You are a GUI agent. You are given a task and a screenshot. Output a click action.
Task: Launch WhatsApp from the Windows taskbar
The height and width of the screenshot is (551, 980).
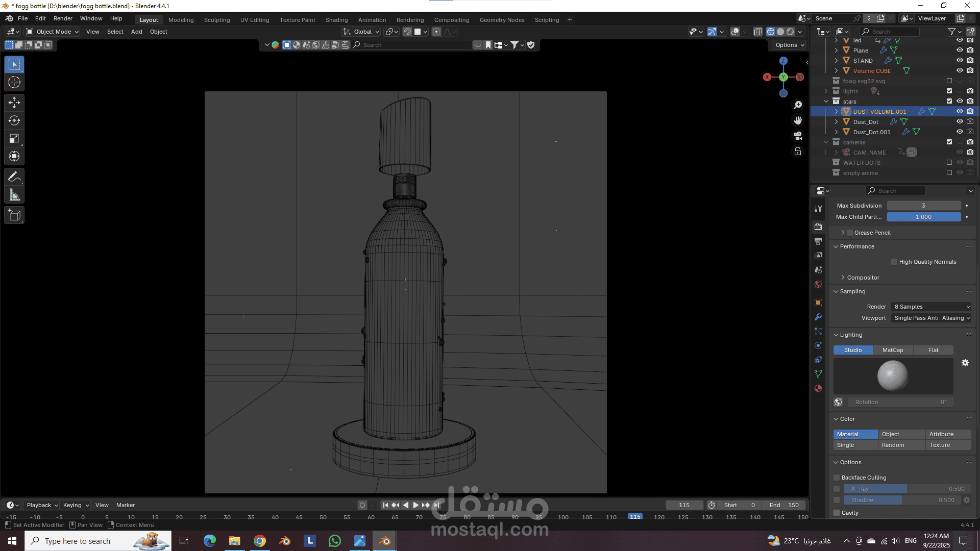(x=335, y=541)
